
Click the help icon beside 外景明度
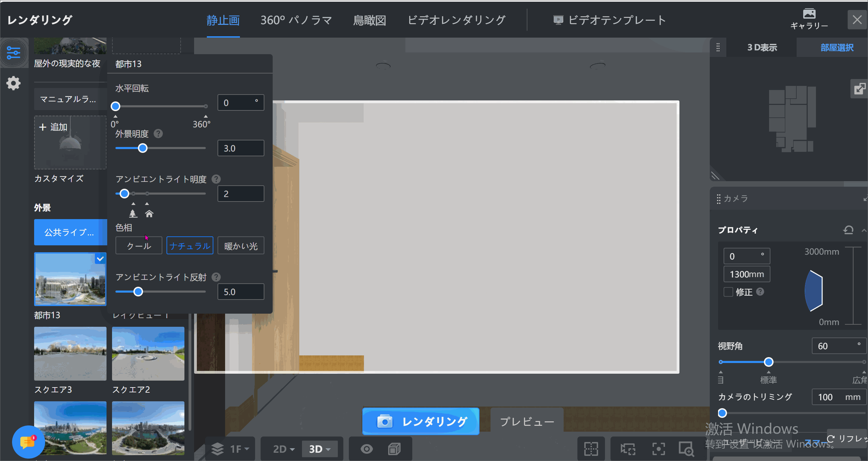point(158,134)
